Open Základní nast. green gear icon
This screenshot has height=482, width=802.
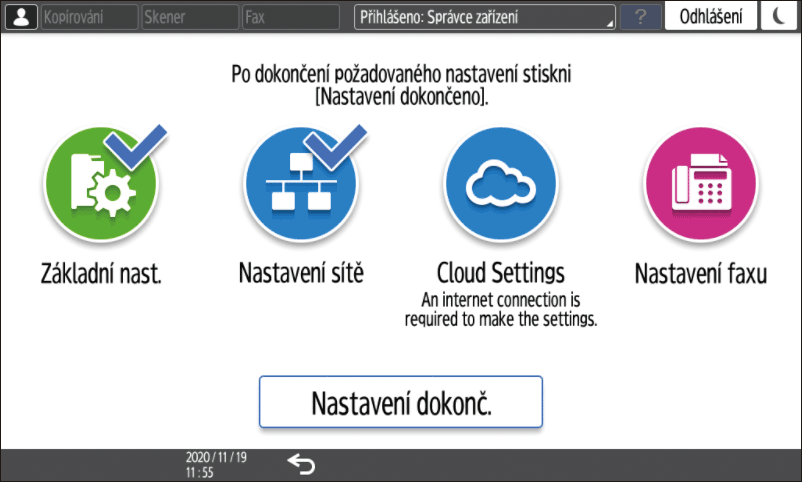point(100,186)
